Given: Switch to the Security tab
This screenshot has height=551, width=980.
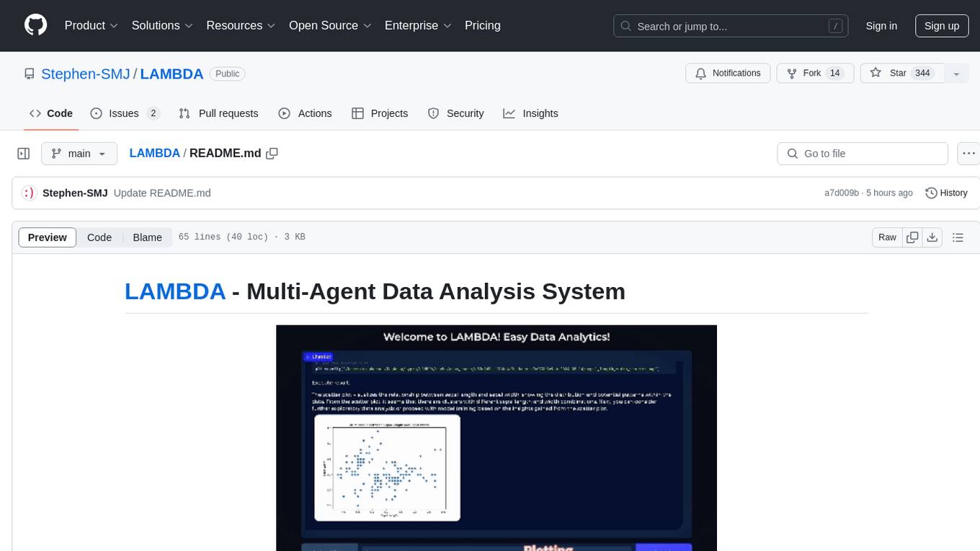Looking at the screenshot, I should coord(455,113).
